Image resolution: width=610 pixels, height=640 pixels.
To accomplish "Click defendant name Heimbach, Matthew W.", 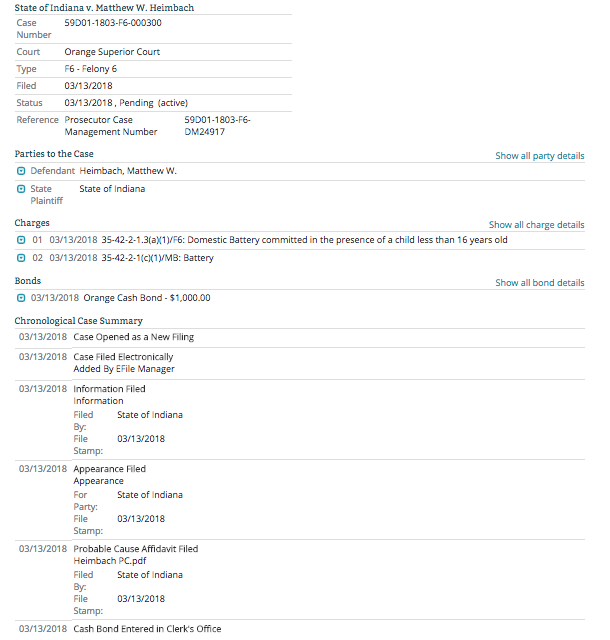I will (x=128, y=171).
